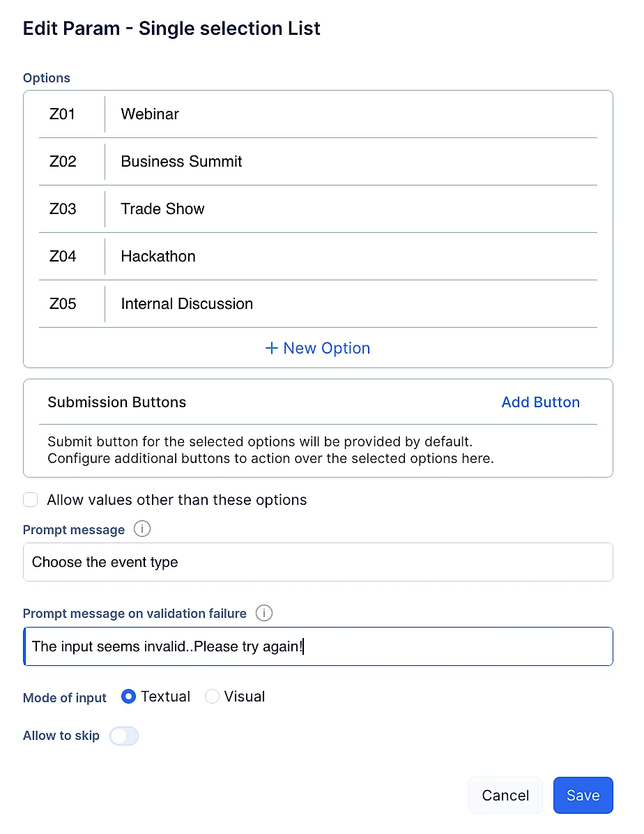Add a New Option to the list
This screenshot has height=834, width=644.
(318, 348)
